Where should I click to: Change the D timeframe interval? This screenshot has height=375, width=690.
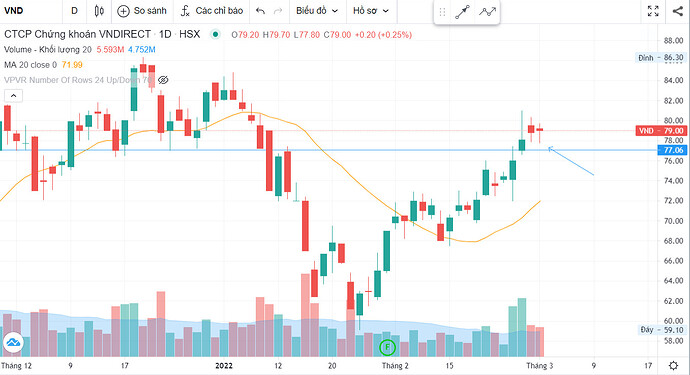coord(74,11)
